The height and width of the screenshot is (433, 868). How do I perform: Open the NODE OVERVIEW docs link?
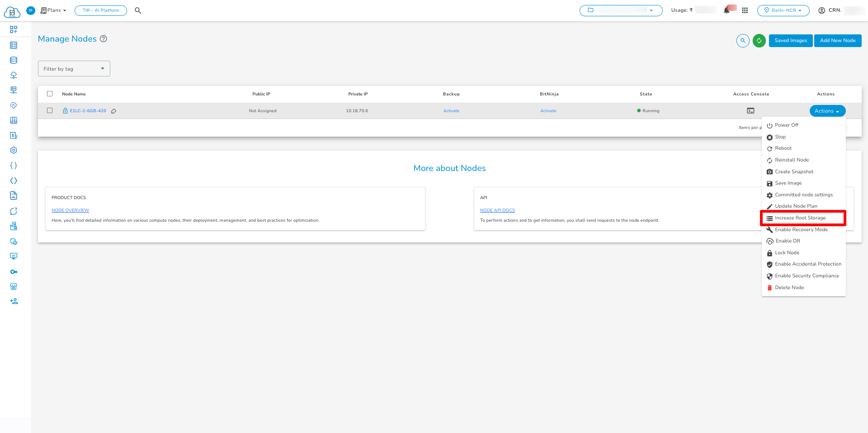pos(70,210)
